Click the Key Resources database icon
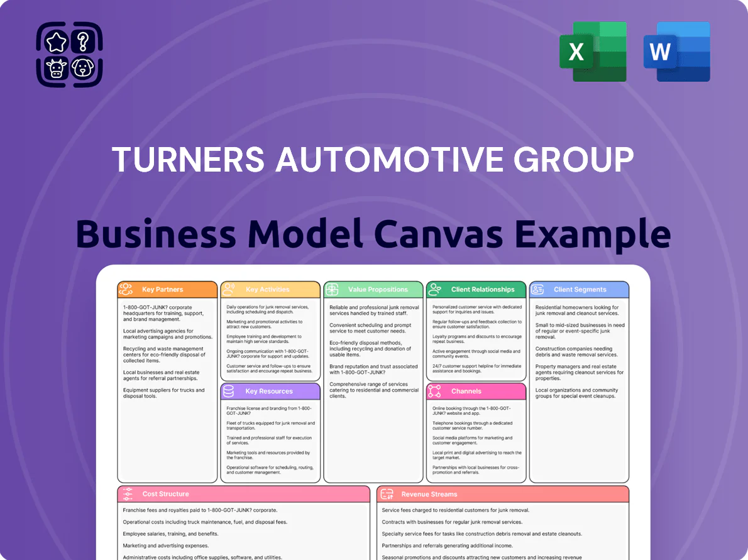 click(229, 391)
